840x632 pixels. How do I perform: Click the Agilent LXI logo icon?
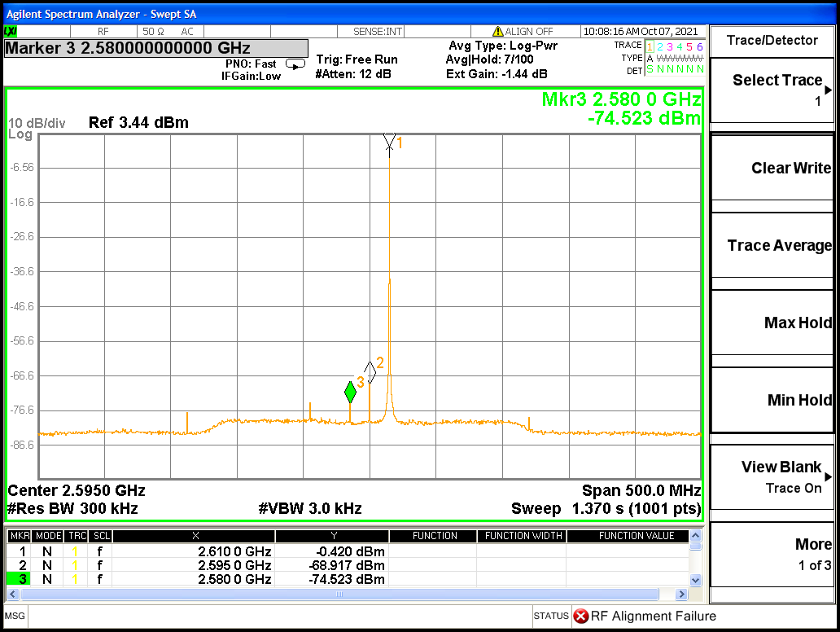pos(11,32)
